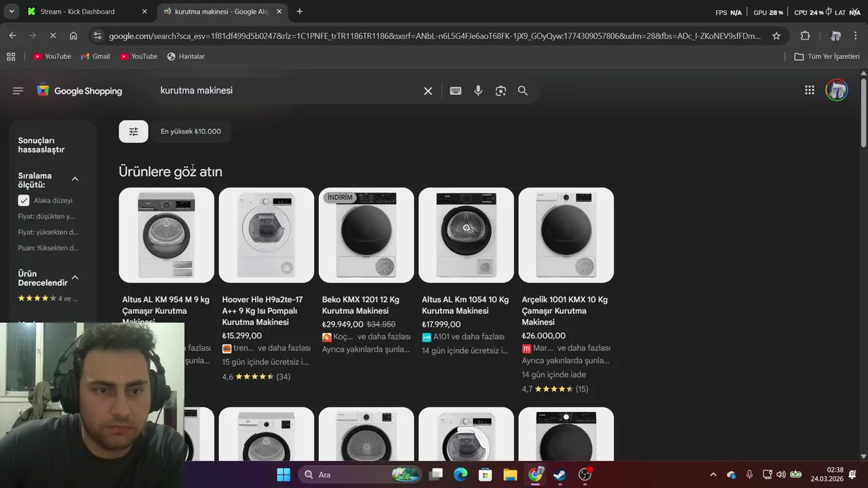Clear the search box with X
The image size is (868, 488).
428,91
